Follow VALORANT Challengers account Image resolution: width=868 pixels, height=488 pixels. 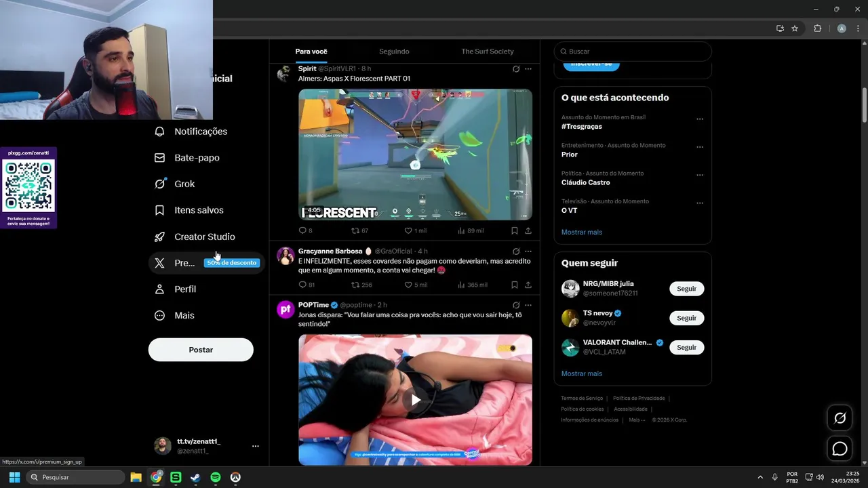point(687,348)
